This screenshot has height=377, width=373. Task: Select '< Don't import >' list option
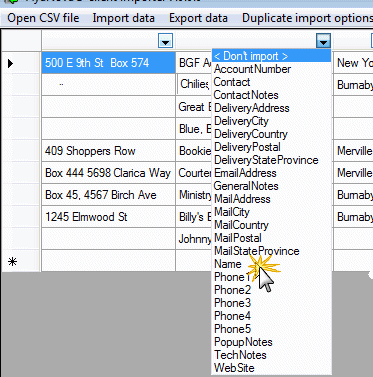[x=271, y=56]
